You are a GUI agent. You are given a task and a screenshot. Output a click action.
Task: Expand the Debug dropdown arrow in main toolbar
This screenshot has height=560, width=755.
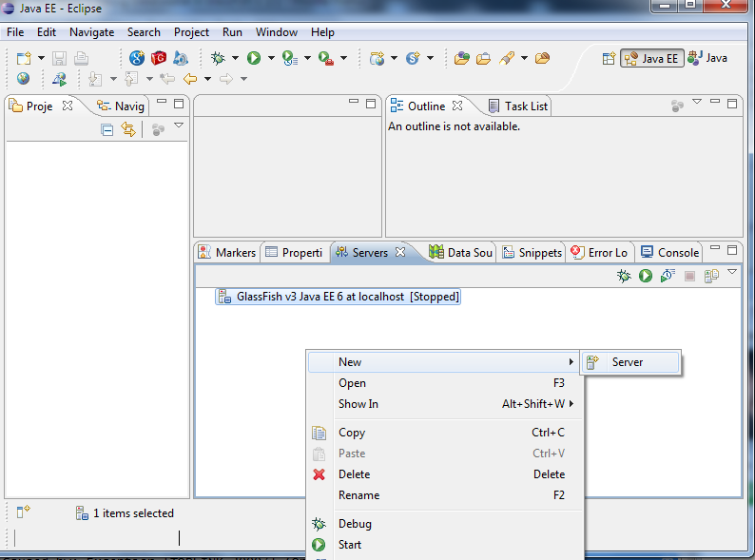235,58
